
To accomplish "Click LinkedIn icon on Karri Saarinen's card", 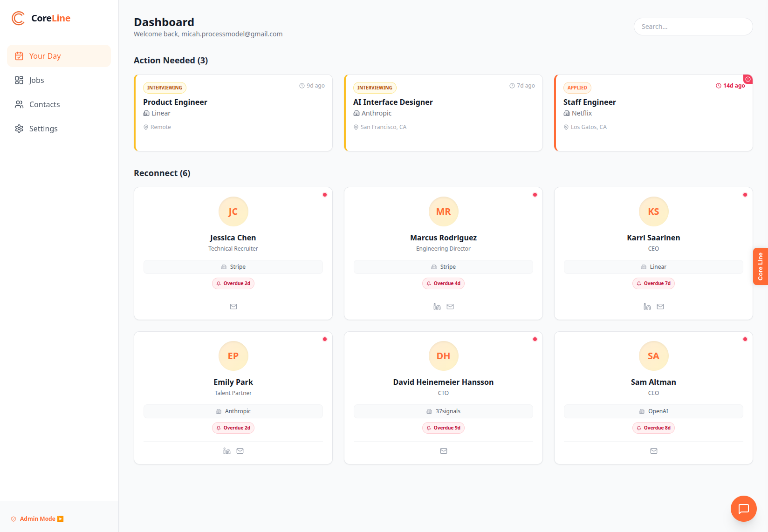I will coord(647,307).
